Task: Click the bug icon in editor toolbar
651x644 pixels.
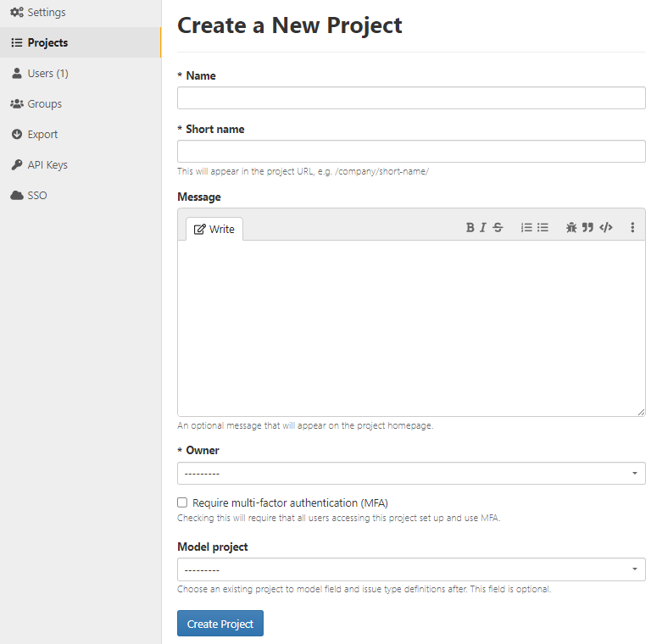Action: [571, 227]
